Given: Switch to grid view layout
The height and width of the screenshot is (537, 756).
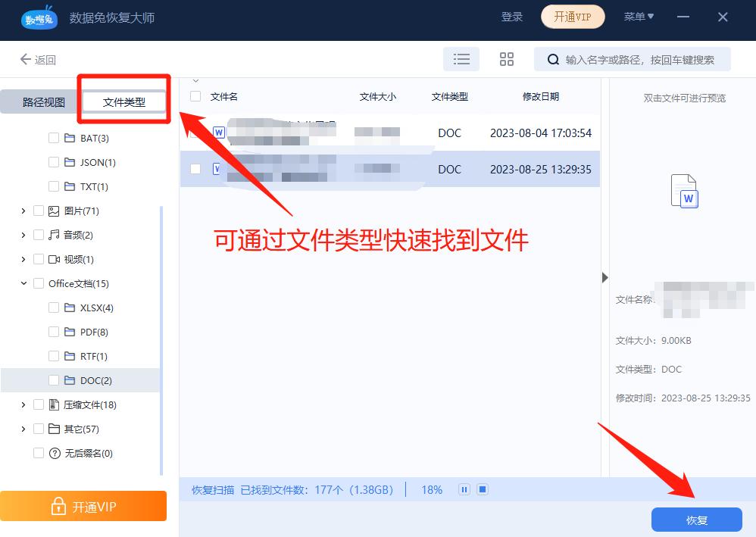Looking at the screenshot, I should pyautogui.click(x=506, y=58).
